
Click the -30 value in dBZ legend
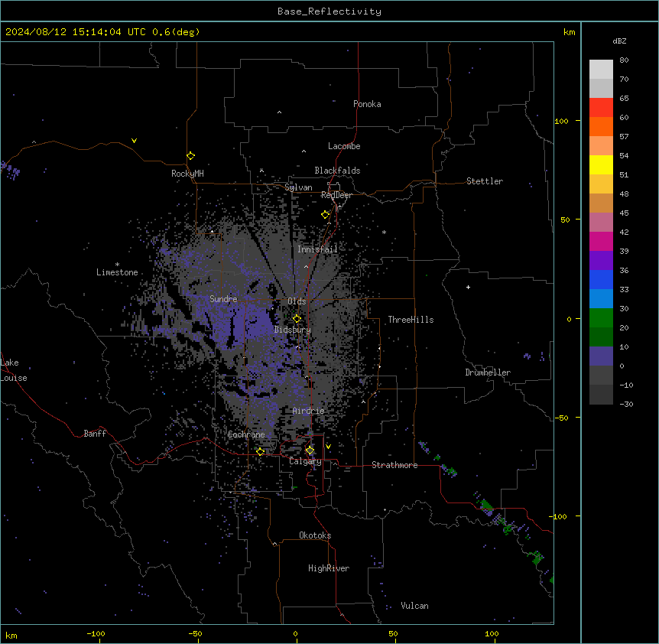click(626, 405)
